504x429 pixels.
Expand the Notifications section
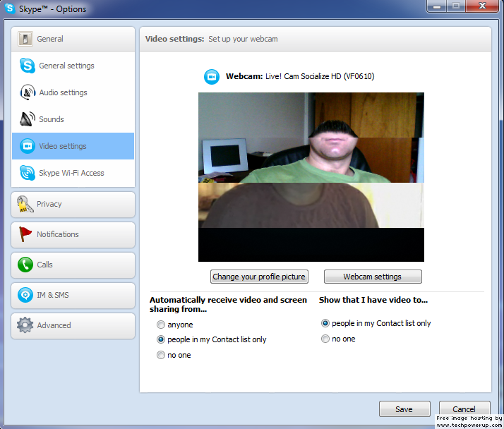click(73, 234)
